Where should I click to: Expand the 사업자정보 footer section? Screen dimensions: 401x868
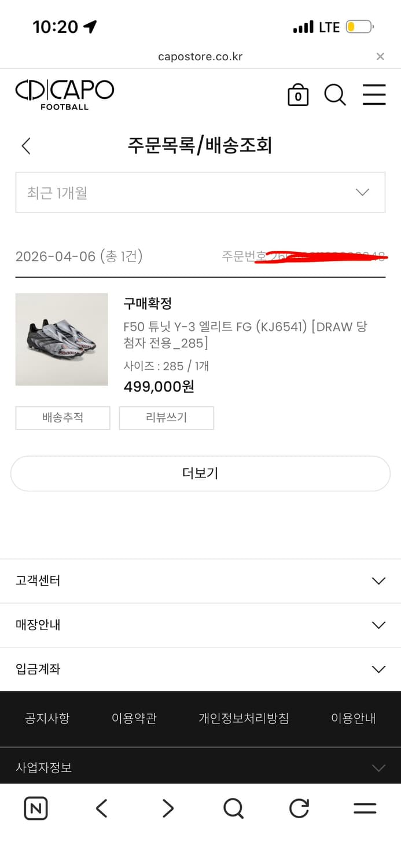click(x=200, y=767)
